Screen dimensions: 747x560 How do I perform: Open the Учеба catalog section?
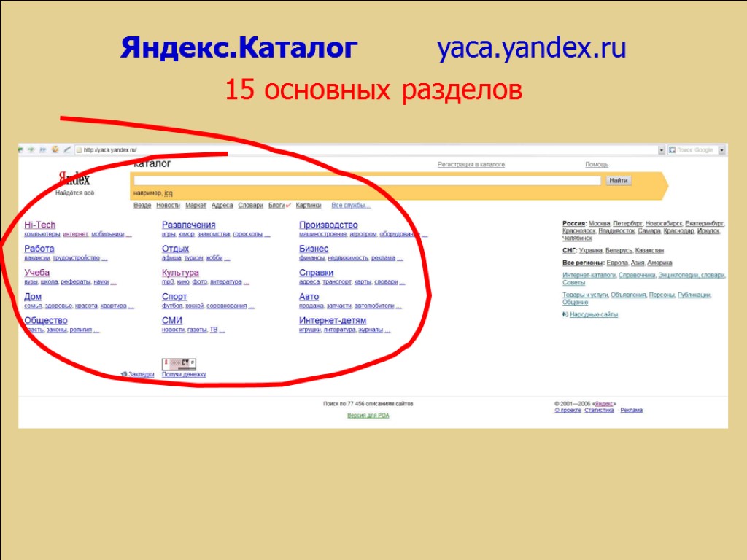[36, 273]
